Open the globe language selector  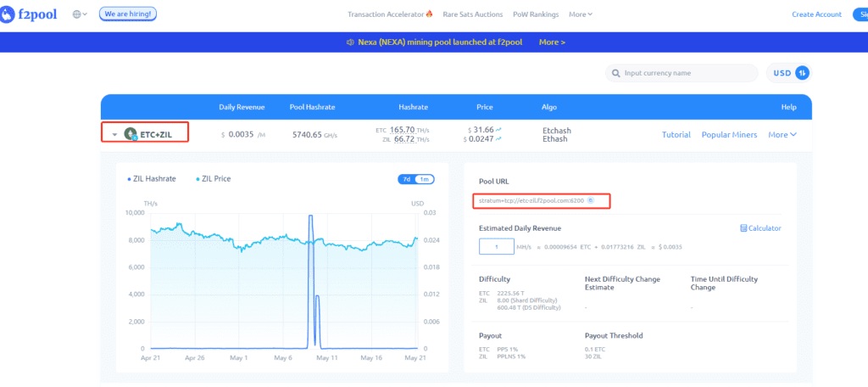(x=80, y=14)
